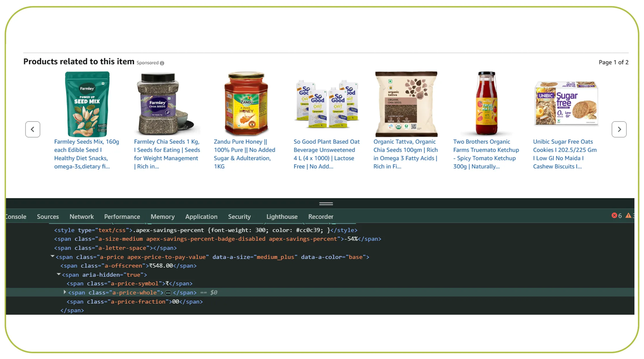The image size is (644, 359).
Task: Open Zandu Pure Honey title link
Action: (245, 154)
